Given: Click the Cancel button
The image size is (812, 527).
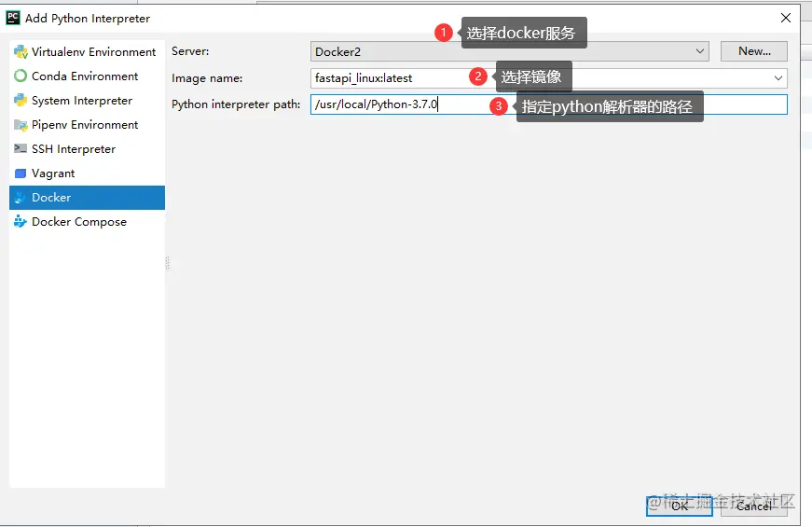Looking at the screenshot, I should coord(754,506).
